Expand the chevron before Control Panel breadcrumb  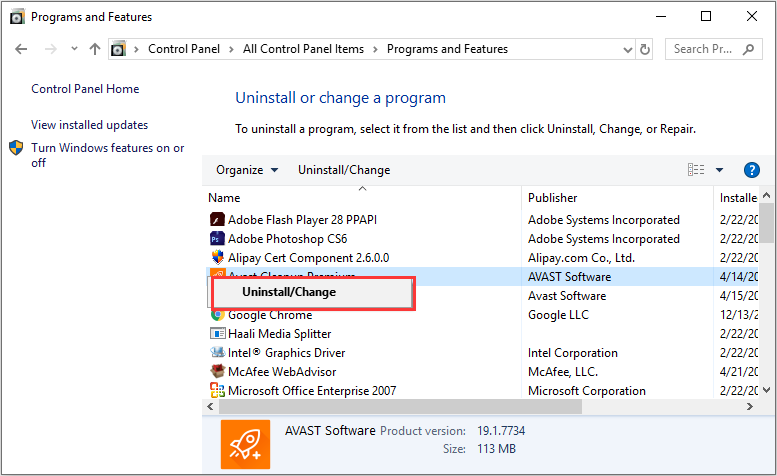coord(136,49)
